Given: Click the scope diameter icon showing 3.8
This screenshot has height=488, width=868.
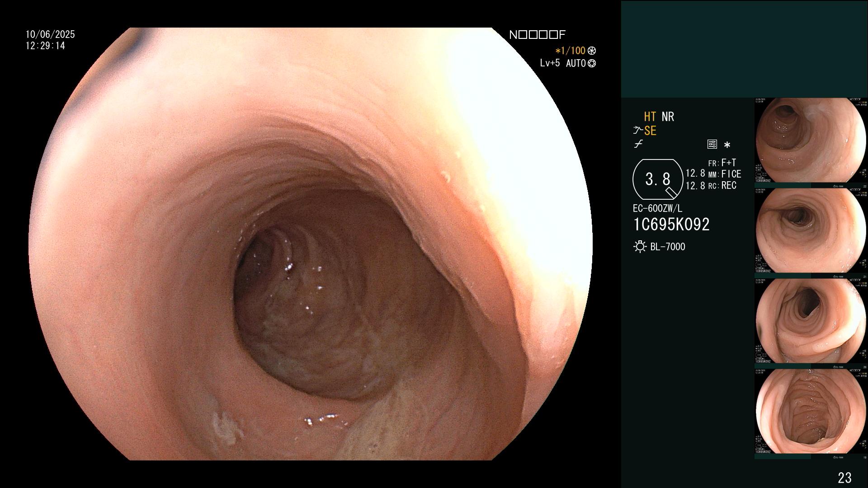Looking at the screenshot, I should [x=658, y=179].
